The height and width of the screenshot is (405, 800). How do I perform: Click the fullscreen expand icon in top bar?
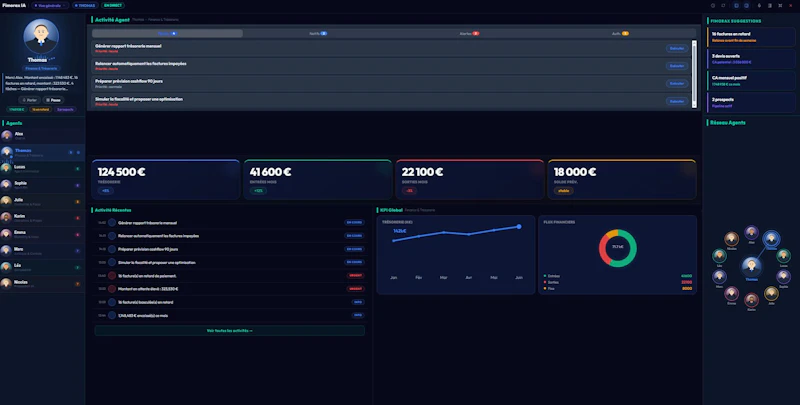coord(780,6)
